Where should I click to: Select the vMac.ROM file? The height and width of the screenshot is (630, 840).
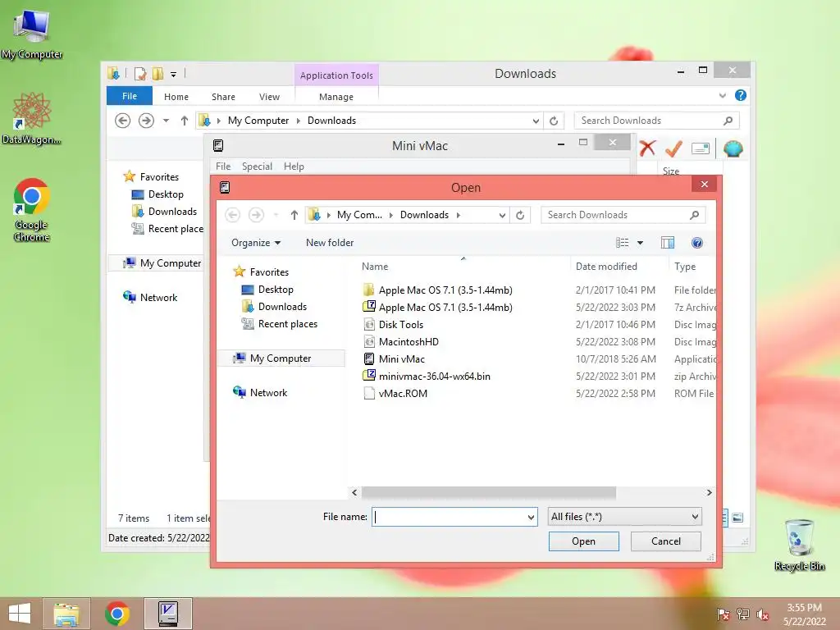[403, 393]
